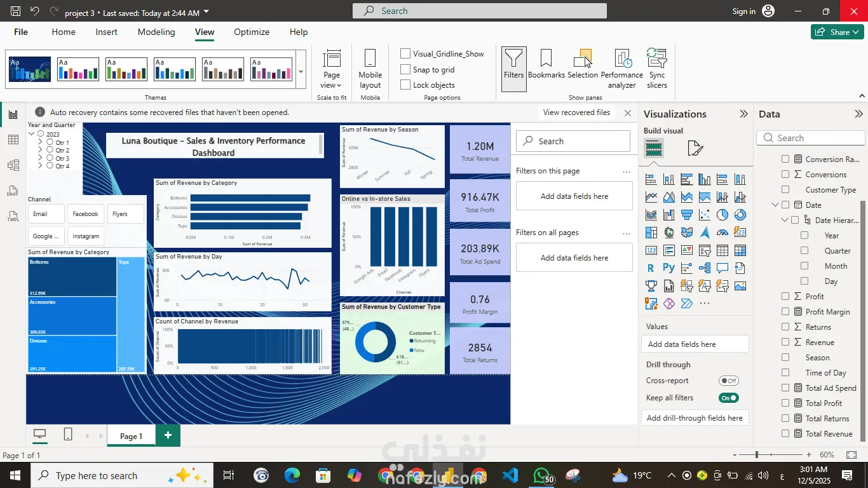The image size is (868, 488).
Task: Expand the themes gallery dropdown arrow
Action: tap(301, 72)
